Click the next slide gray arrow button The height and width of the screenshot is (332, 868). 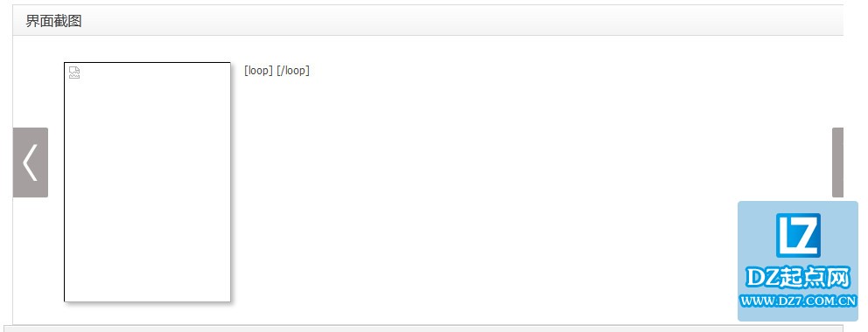[x=837, y=163]
